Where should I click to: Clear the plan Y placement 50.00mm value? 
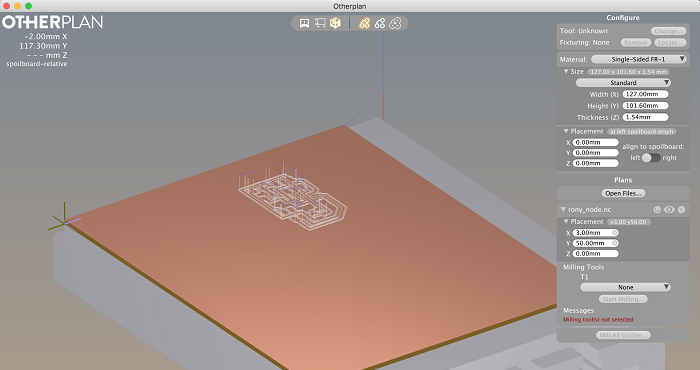615,243
